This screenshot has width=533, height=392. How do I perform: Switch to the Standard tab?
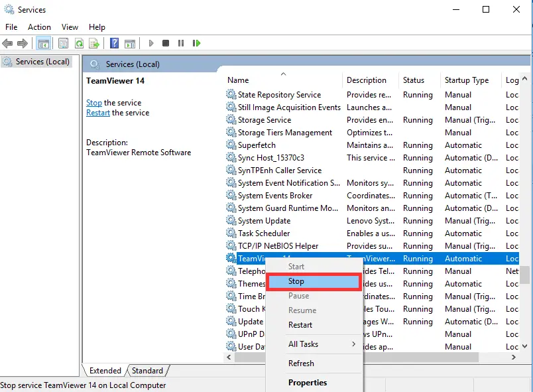tap(147, 371)
